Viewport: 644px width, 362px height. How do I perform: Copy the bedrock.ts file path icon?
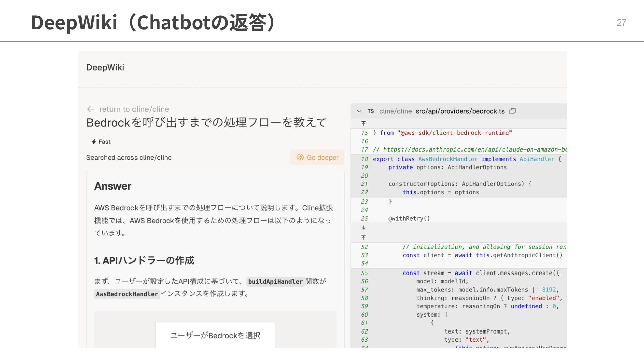pyautogui.click(x=513, y=111)
